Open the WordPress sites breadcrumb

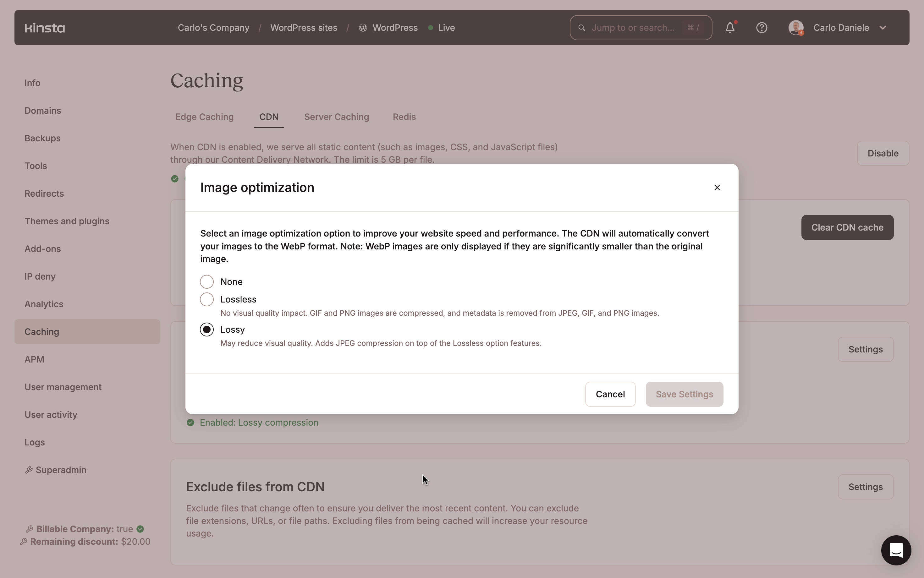pyautogui.click(x=304, y=28)
